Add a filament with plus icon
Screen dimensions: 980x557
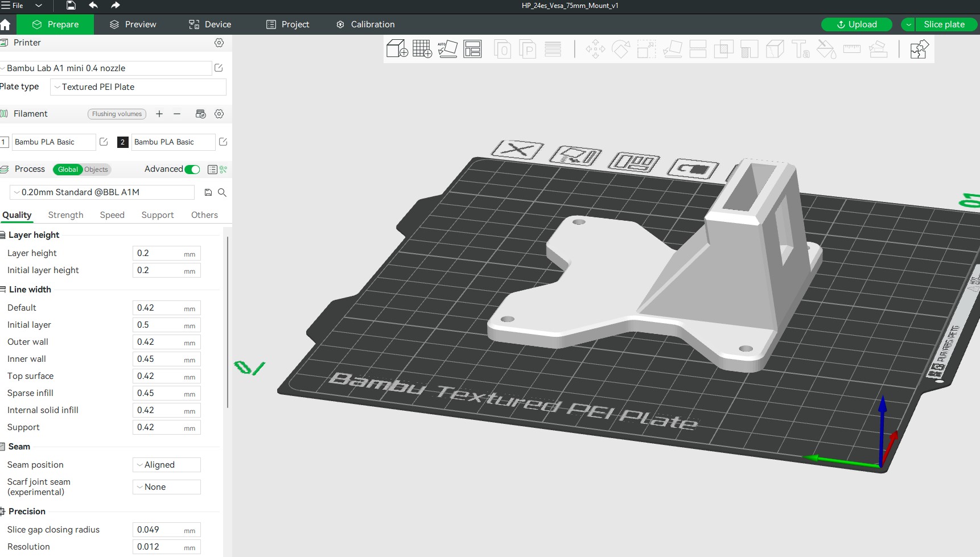click(159, 114)
